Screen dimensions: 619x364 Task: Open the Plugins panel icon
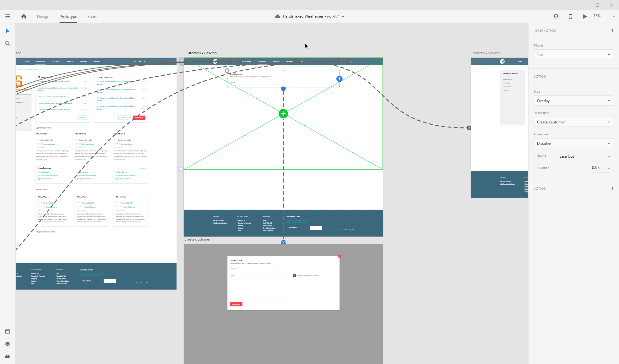8,356
